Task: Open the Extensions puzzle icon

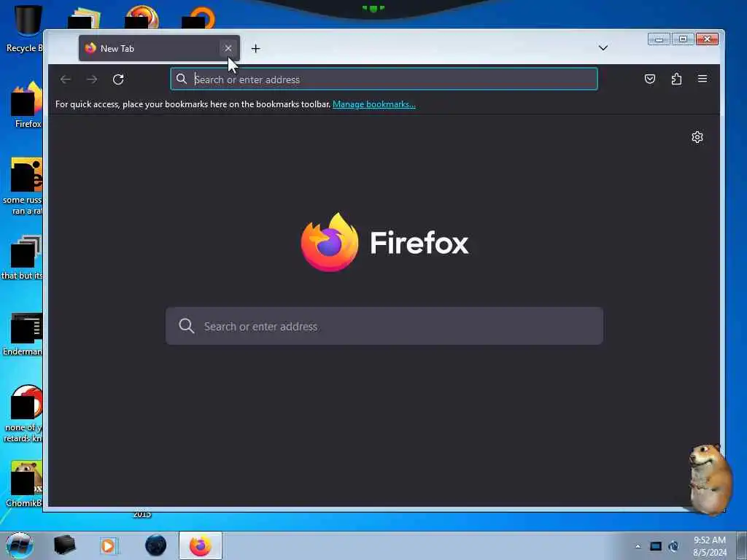Action: 676,79
